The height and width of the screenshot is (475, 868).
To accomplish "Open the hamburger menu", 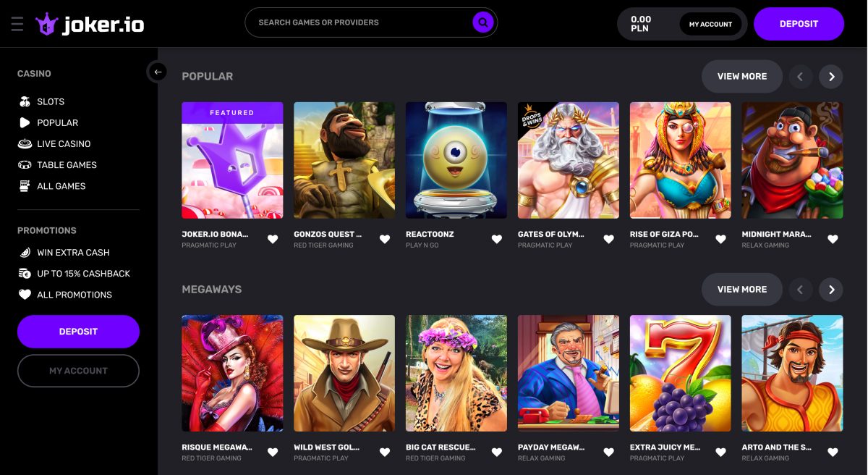I will click(17, 23).
